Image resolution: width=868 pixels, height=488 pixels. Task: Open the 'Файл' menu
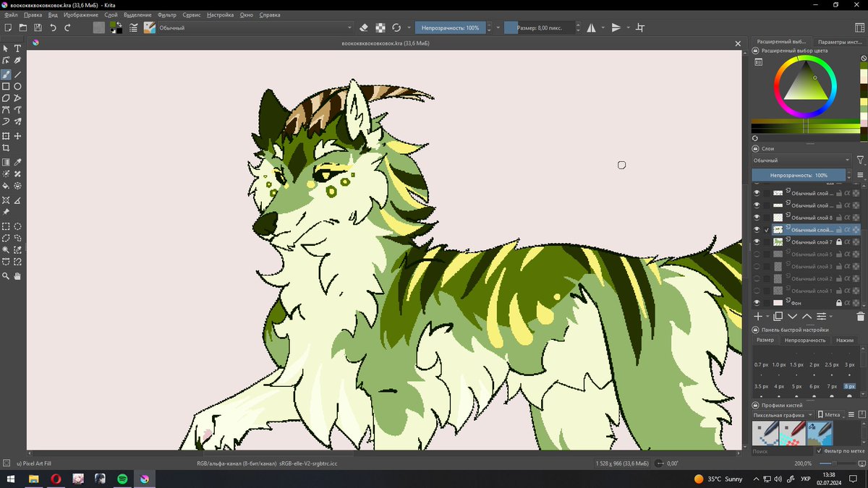click(x=12, y=14)
